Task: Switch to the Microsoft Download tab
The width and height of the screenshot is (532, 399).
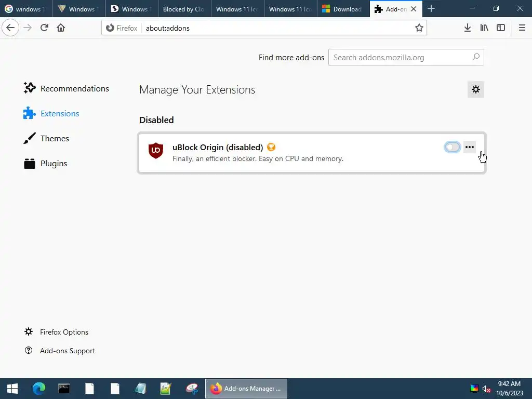Action: (344, 9)
